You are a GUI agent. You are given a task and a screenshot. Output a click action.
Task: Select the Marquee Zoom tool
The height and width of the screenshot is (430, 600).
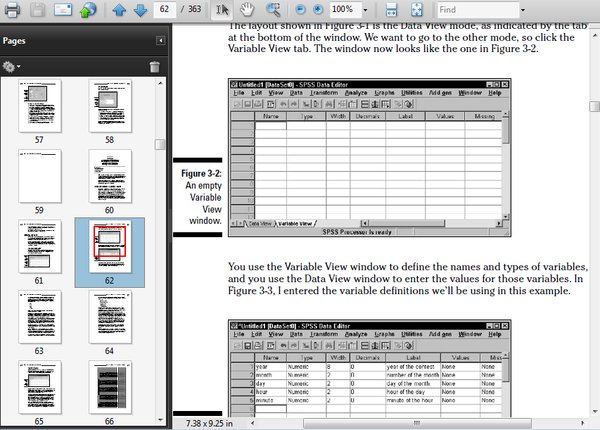point(273,10)
